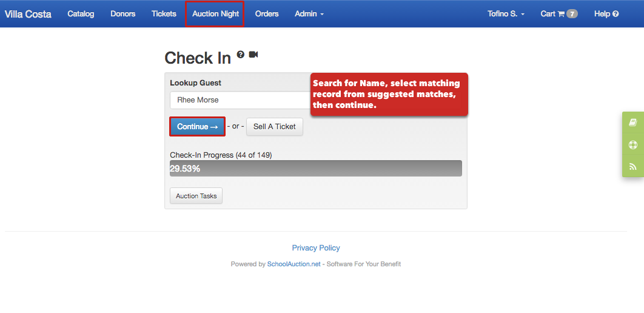The image size is (644, 313).
Task: Click the check-in progress bar
Action: (x=316, y=169)
